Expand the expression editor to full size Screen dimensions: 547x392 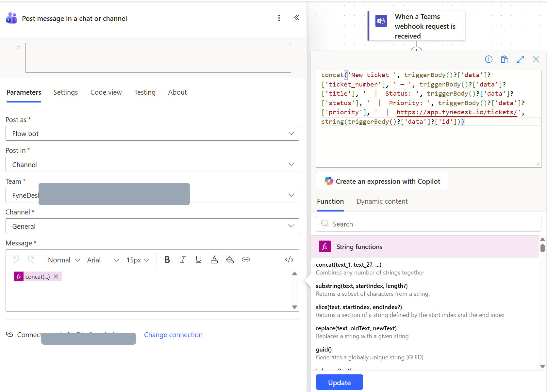click(520, 59)
